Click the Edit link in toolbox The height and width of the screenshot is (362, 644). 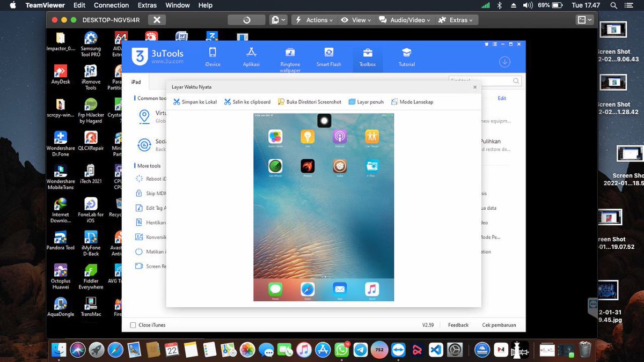click(502, 98)
